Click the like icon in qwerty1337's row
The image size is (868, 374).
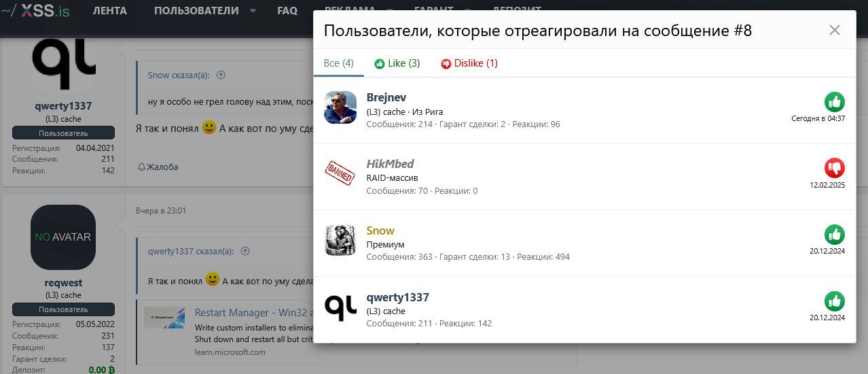(x=835, y=301)
